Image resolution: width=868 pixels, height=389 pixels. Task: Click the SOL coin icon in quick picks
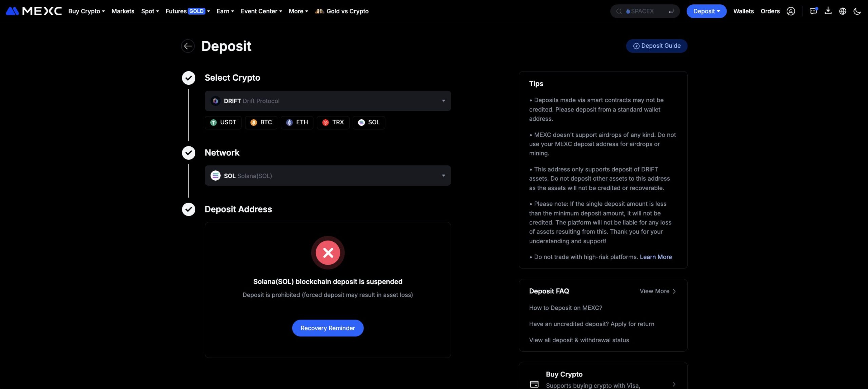click(x=361, y=123)
